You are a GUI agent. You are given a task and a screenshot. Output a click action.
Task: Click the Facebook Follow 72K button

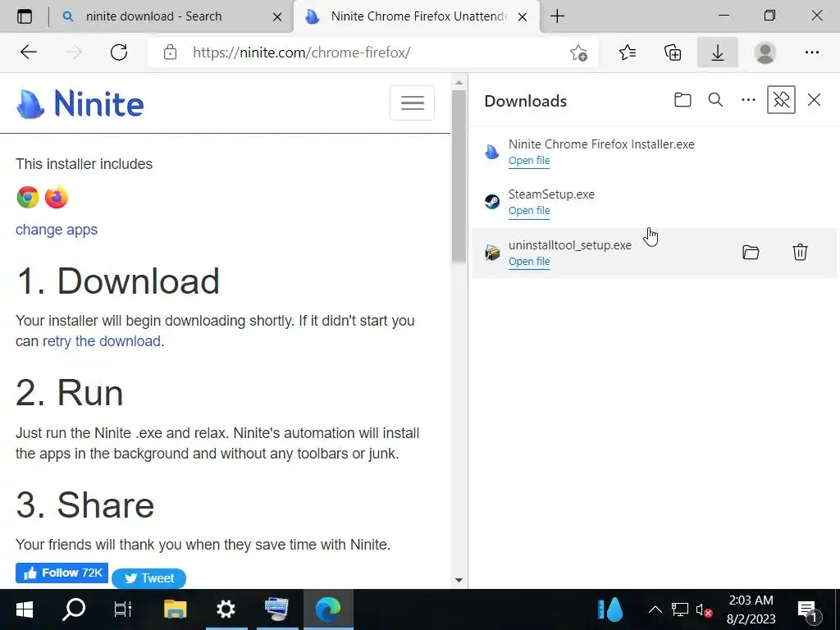(x=62, y=573)
